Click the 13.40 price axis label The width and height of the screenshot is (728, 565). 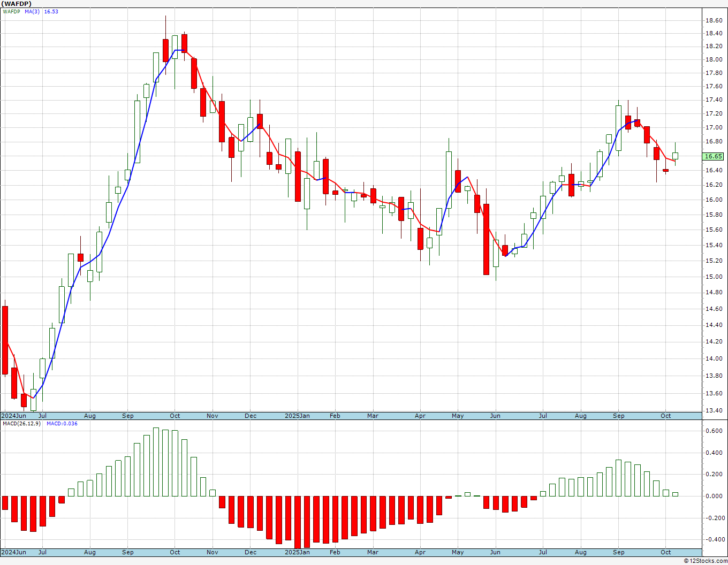[713, 410]
